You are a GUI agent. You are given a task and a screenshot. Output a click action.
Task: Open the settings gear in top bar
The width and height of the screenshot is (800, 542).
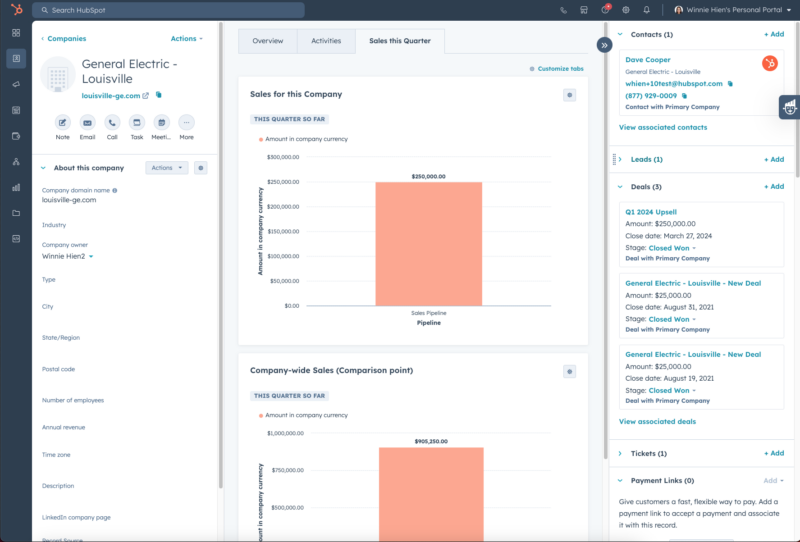pos(626,10)
